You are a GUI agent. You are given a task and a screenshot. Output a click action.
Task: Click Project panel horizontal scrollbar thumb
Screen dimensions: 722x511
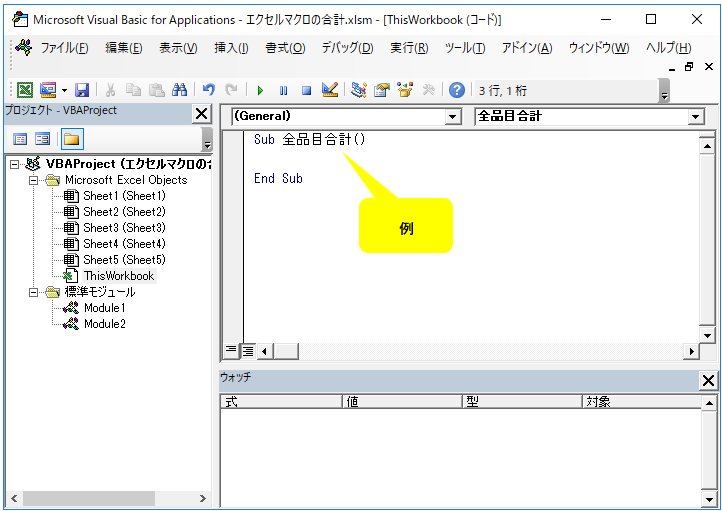[x=89, y=498]
